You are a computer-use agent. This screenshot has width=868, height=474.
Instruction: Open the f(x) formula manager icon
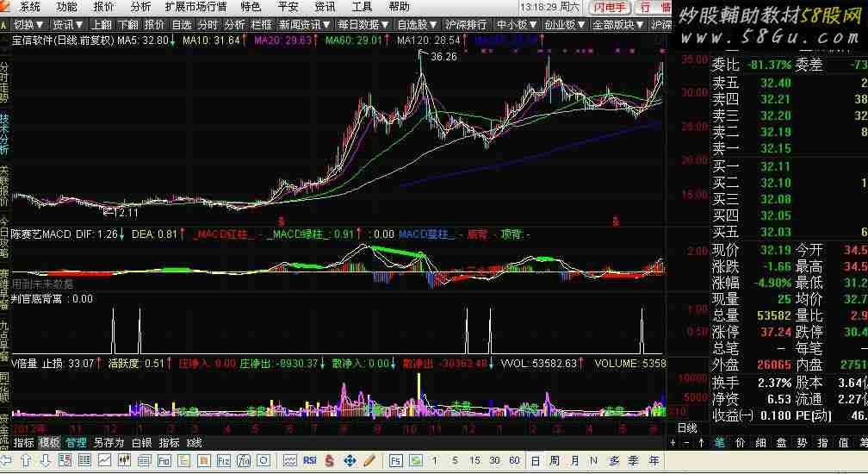[x=244, y=460]
